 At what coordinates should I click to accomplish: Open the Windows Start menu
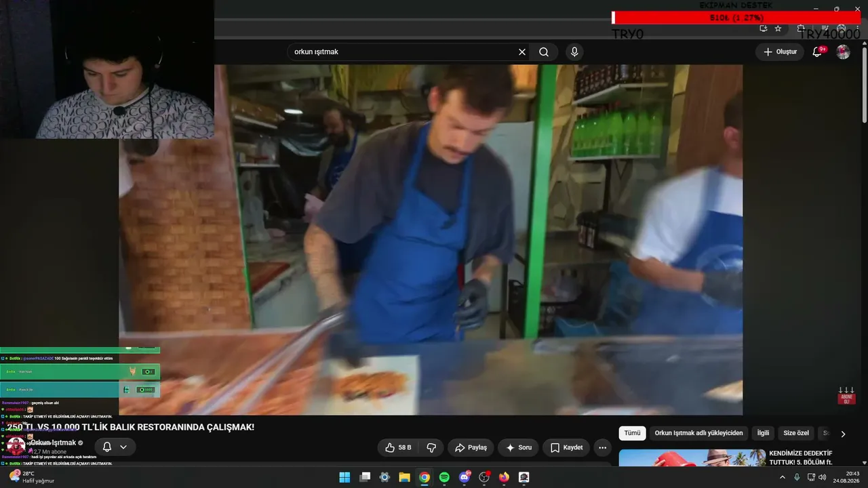(344, 477)
